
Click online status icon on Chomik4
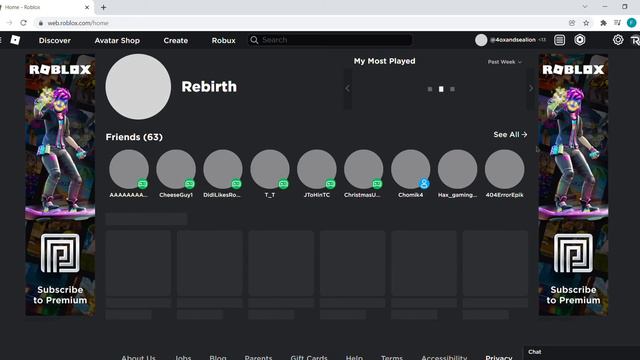(424, 184)
